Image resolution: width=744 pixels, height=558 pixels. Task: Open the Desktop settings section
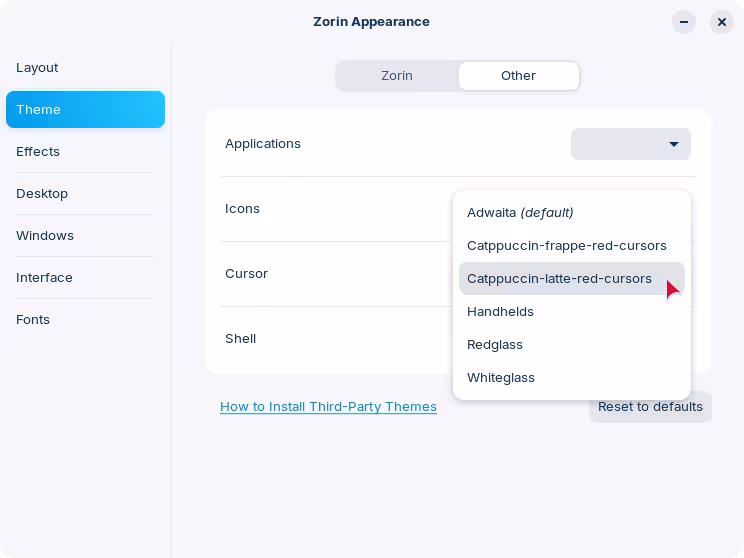42,194
